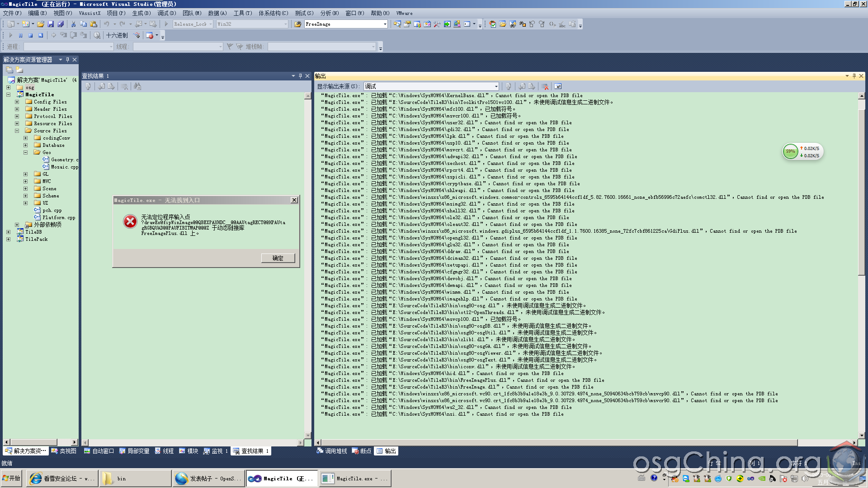Screen dimensions: 868x488
Task: Click Output panel horizontal scrollbar
Action: pyautogui.click(x=559, y=442)
